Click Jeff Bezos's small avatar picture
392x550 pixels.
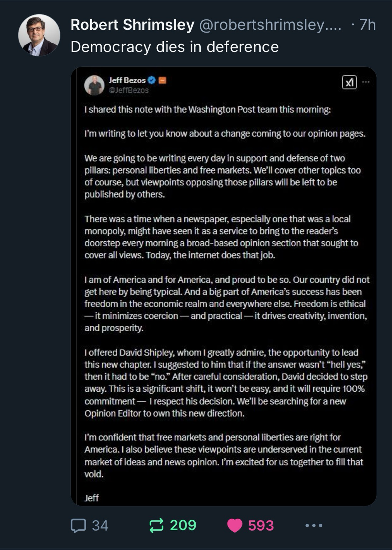[x=94, y=85]
